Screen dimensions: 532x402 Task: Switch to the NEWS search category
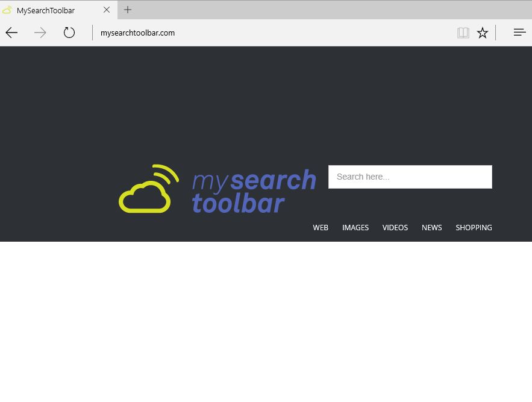tap(432, 227)
